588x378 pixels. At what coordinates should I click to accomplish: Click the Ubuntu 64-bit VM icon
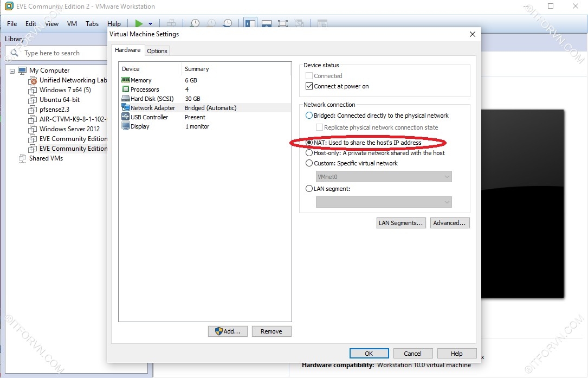click(33, 100)
